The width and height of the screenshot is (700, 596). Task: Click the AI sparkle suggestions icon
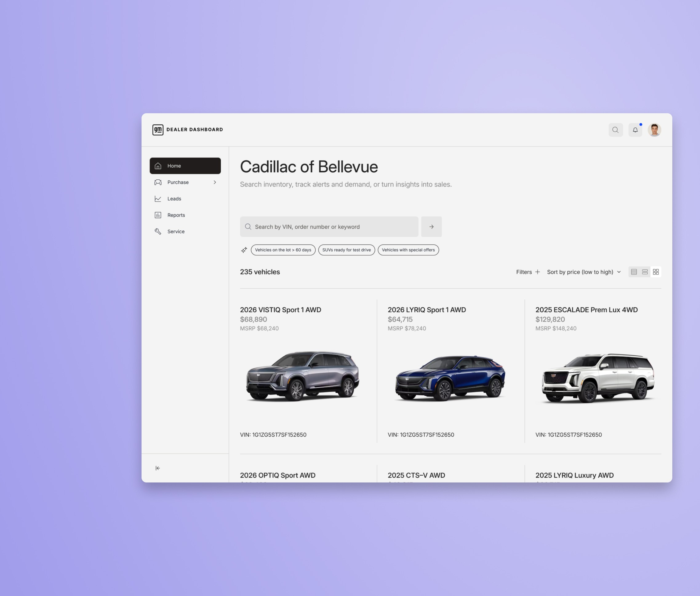tap(244, 250)
